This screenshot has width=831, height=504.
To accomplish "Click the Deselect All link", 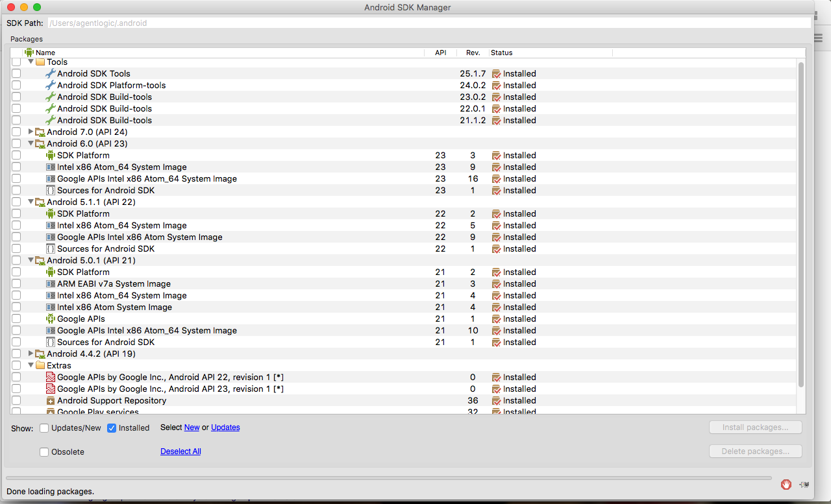I will (180, 451).
